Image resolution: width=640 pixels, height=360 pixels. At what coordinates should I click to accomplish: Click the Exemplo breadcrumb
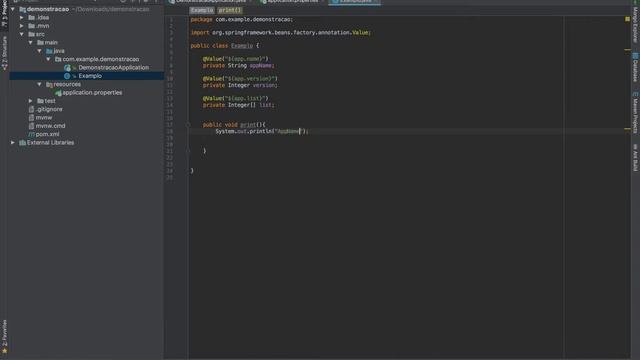click(x=202, y=10)
